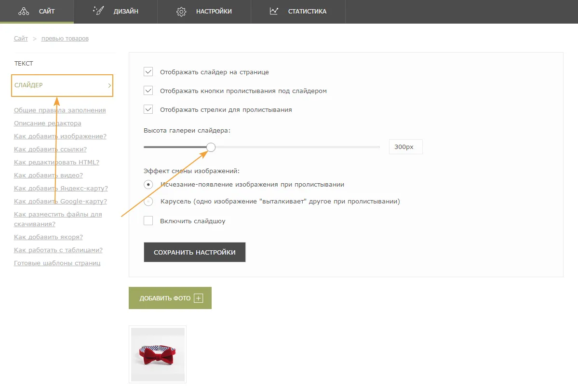Toggle Отображать стрелки для пролистывания checkbox
Image resolution: width=578 pixels, height=392 pixels.
[148, 109]
